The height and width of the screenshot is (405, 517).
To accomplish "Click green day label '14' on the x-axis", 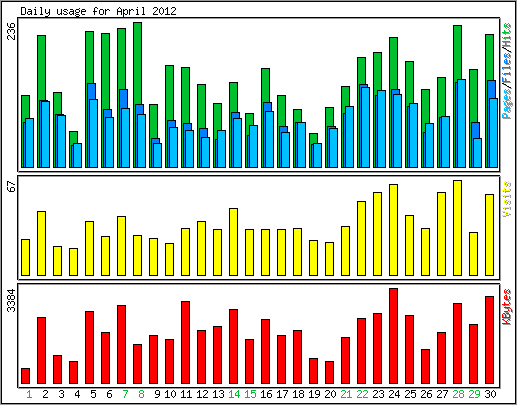I will [234, 395].
